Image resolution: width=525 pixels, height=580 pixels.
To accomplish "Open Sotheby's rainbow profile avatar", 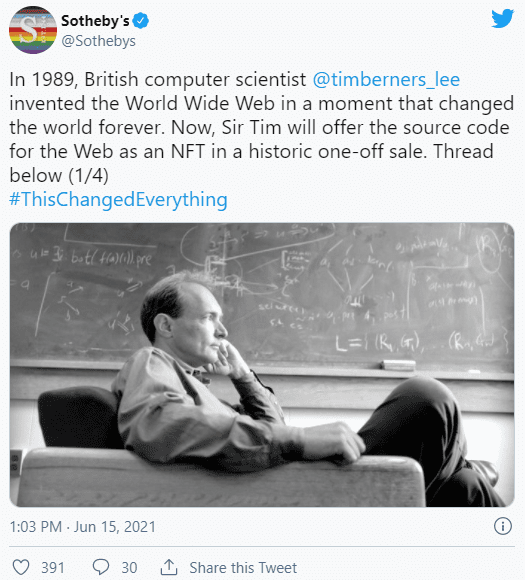I will coord(33,30).
